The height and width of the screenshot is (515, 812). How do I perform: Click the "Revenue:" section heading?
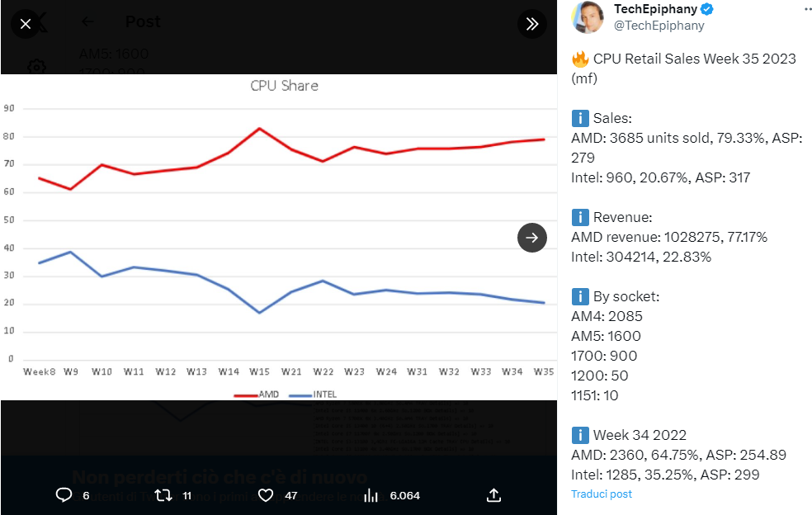[x=623, y=218]
